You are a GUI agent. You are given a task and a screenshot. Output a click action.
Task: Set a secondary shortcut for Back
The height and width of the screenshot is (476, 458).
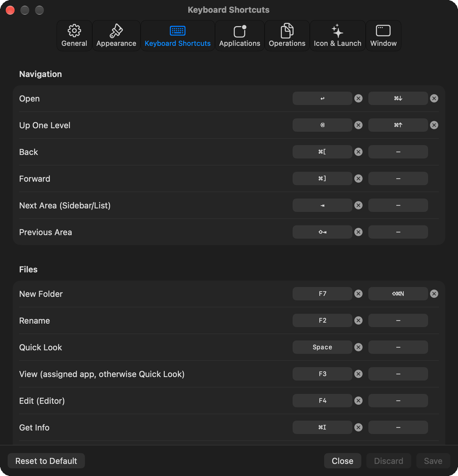coord(398,152)
